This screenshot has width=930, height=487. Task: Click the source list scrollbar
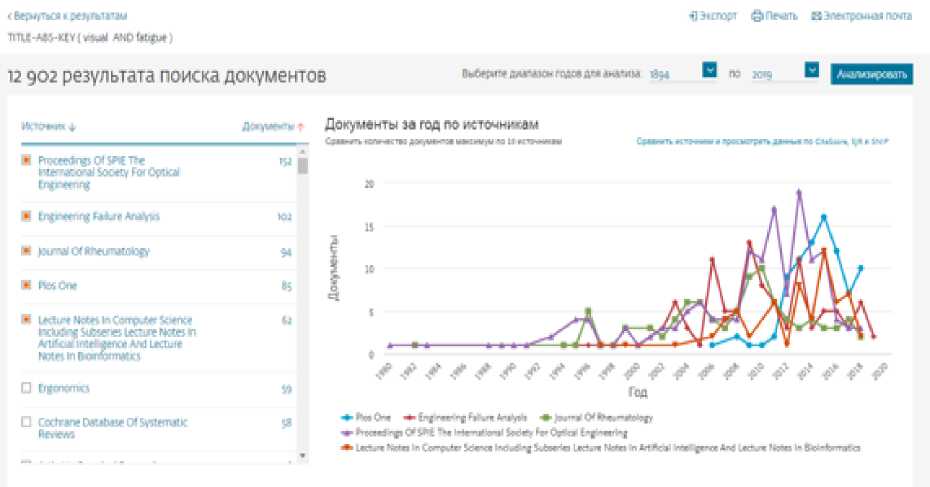point(303,166)
